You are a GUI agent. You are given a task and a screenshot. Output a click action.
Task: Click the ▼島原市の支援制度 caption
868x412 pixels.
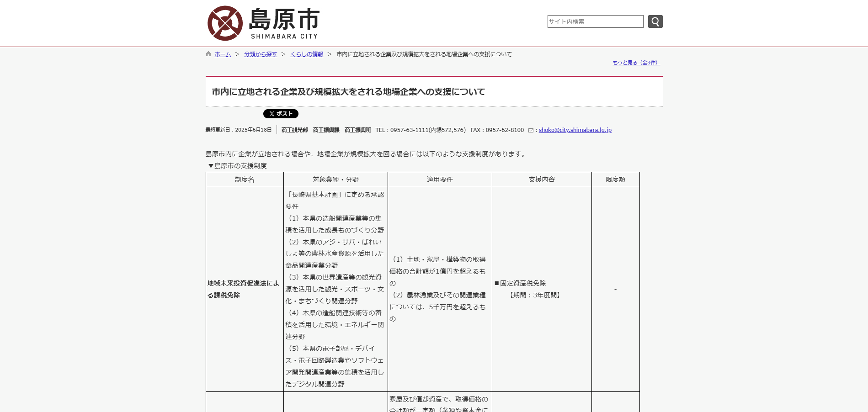[x=237, y=166]
